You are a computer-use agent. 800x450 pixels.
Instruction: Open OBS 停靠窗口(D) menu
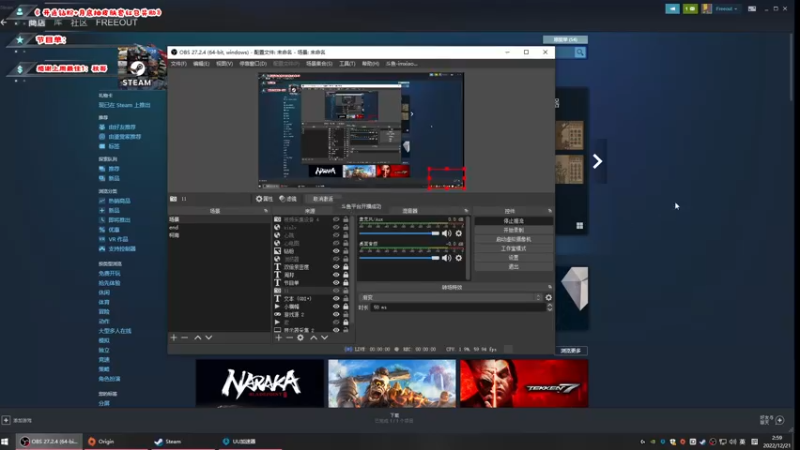253,64
